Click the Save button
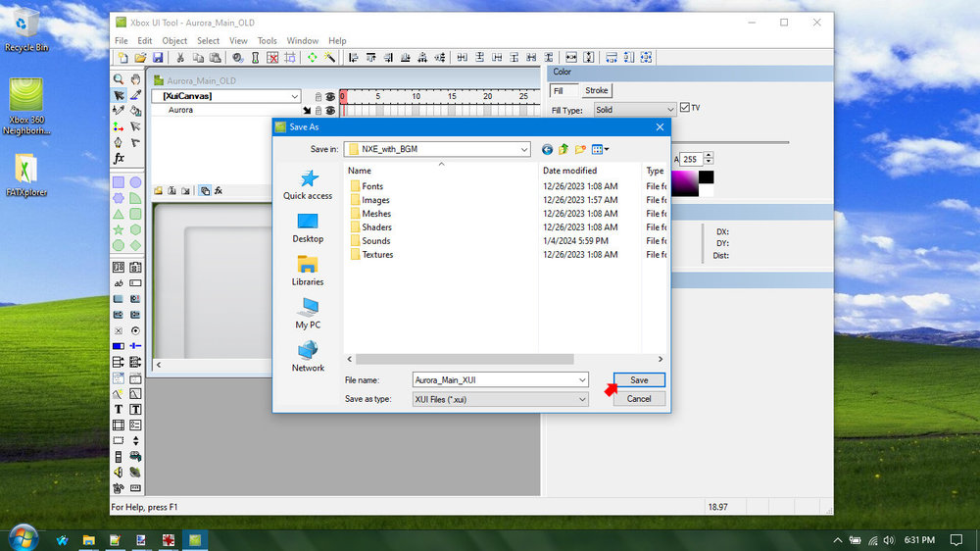This screenshot has width=980, height=551. click(x=639, y=380)
